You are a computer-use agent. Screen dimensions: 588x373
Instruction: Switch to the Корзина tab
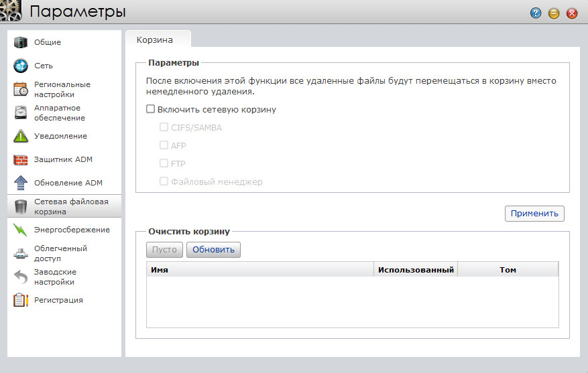click(156, 40)
